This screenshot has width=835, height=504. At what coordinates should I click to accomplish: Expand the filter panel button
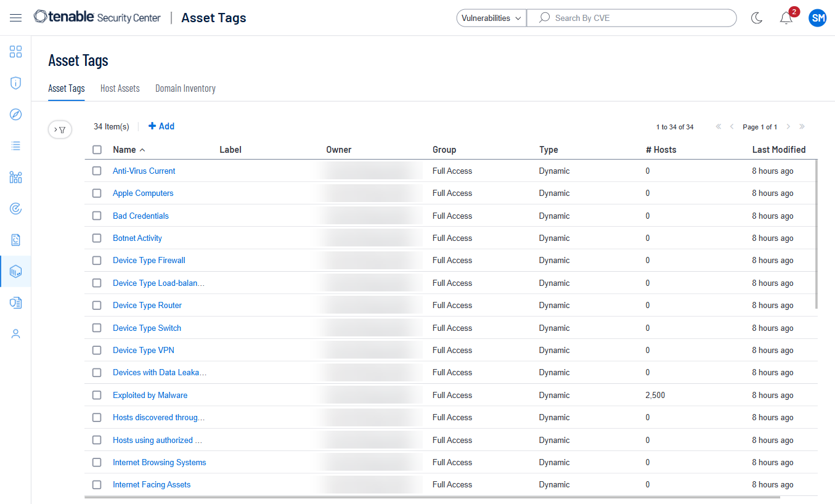pos(60,129)
